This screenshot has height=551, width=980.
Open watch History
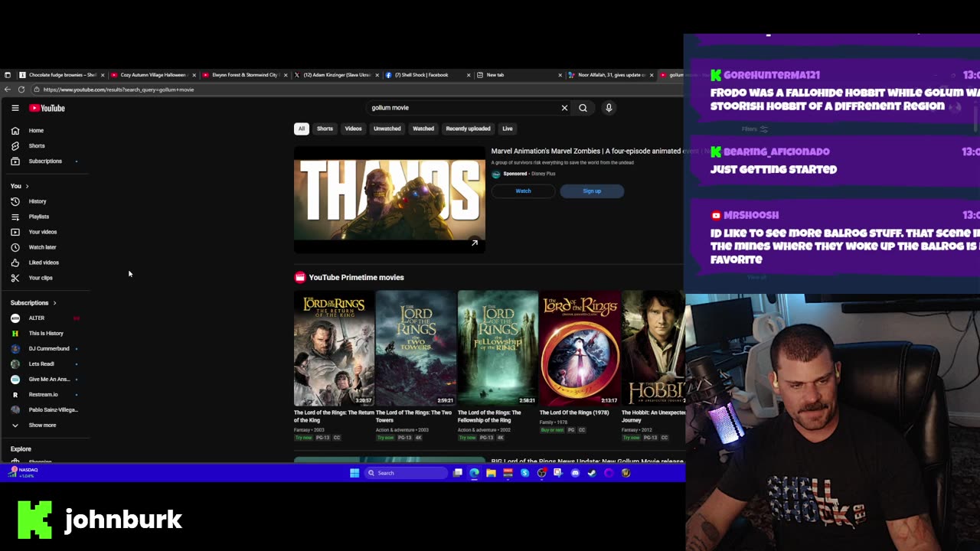click(x=38, y=201)
